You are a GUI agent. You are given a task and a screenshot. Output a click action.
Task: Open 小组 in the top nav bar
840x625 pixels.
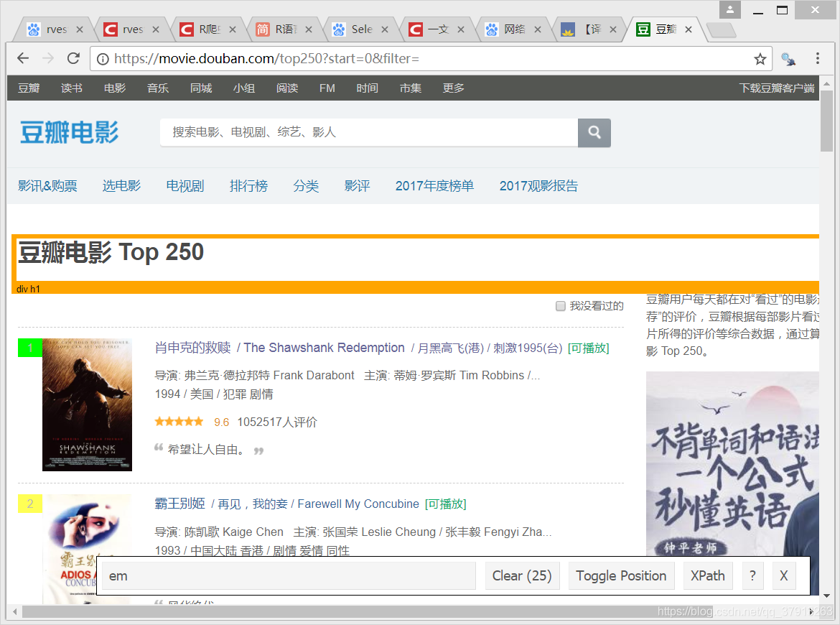click(x=244, y=88)
